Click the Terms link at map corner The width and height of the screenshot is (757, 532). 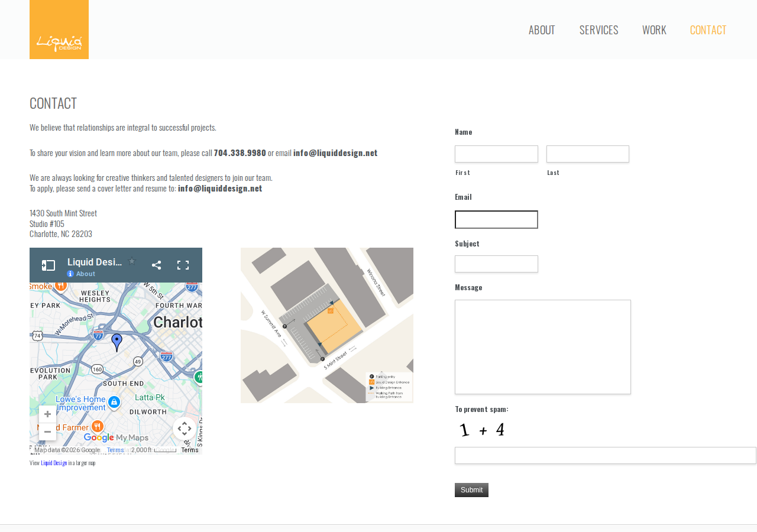(190, 450)
